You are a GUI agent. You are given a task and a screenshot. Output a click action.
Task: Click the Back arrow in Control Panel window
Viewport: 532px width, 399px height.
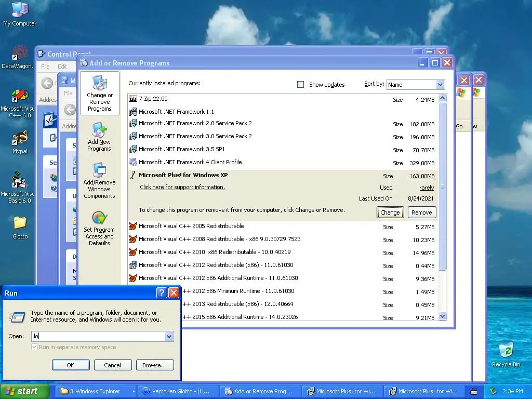(47, 84)
